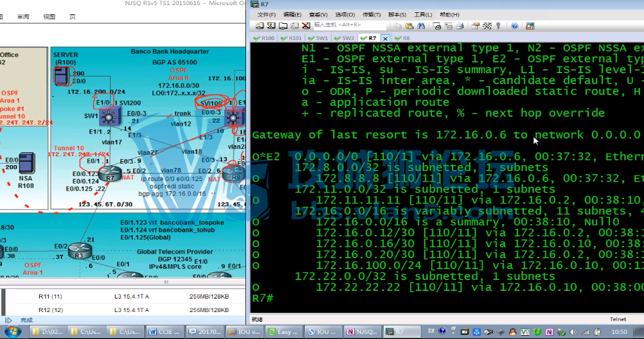Screen dimensions: 644x339
Task: Click the Print Selection toolbar icon
Action: pos(449,26)
